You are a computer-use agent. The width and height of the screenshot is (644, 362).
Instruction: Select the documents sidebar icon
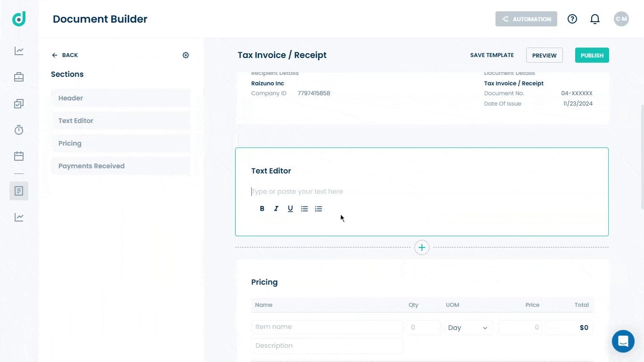(x=19, y=191)
